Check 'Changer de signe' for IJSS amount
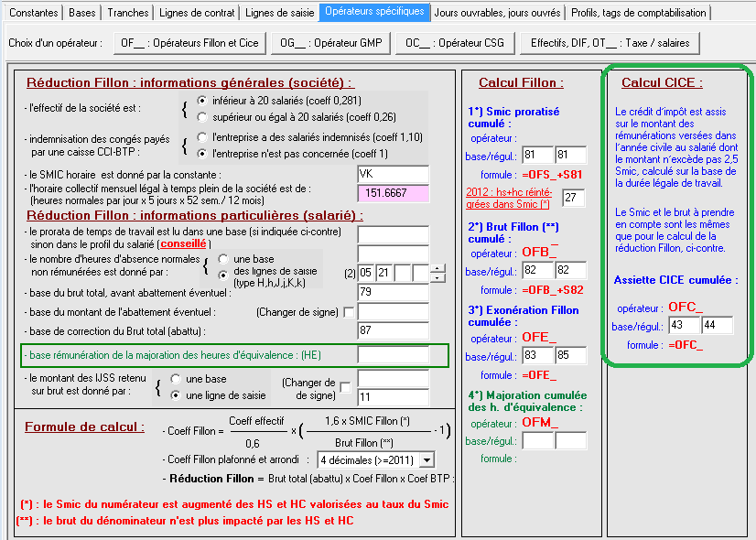Screen dimensions: 756x540 [345, 387]
